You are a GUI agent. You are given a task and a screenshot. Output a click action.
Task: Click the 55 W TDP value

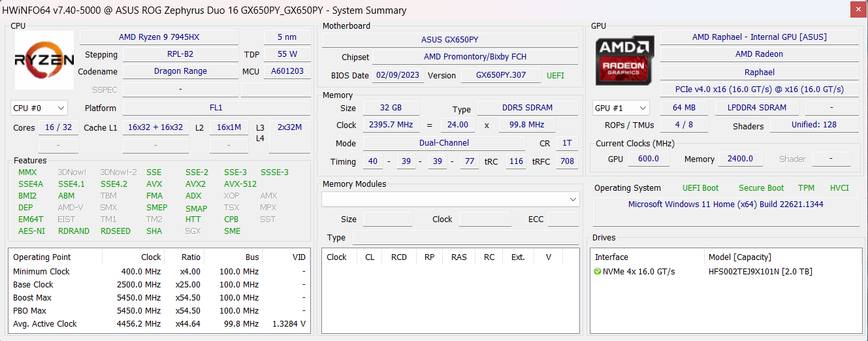[x=287, y=54]
